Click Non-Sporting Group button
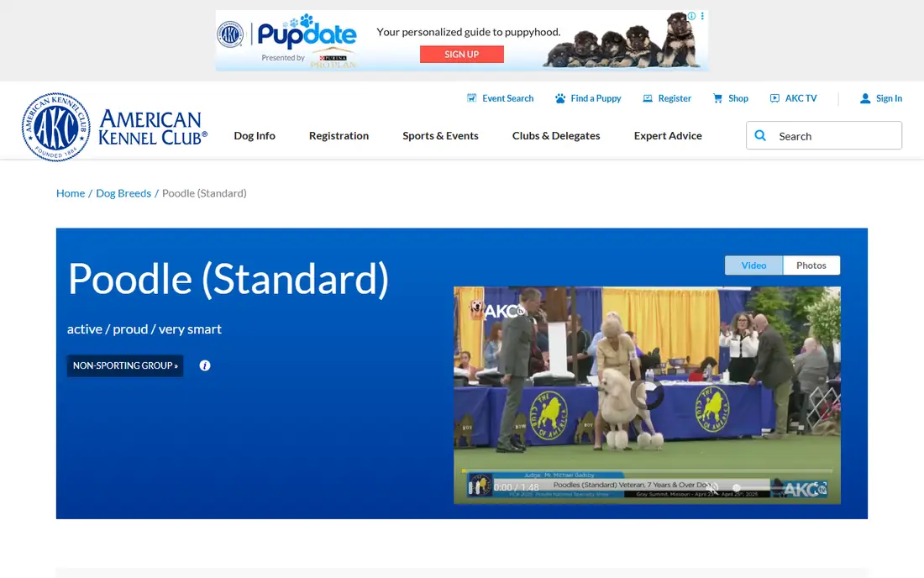The image size is (924, 578). [x=125, y=365]
